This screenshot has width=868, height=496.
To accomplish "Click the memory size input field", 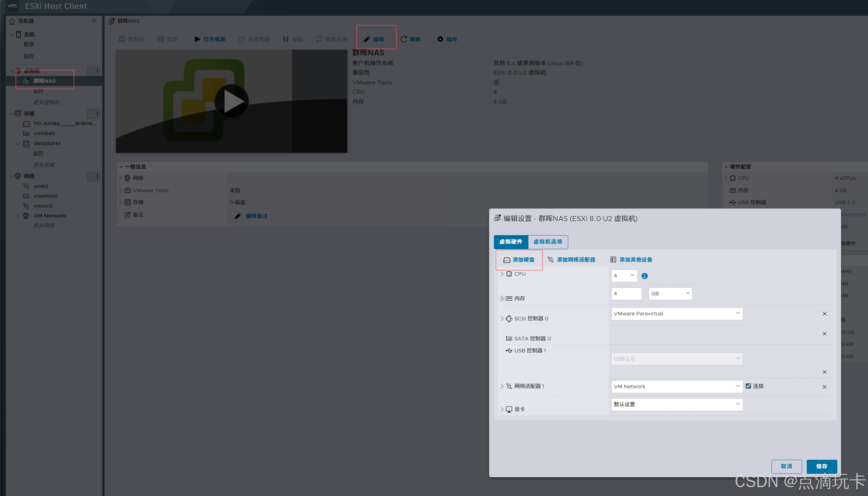I will click(x=626, y=294).
